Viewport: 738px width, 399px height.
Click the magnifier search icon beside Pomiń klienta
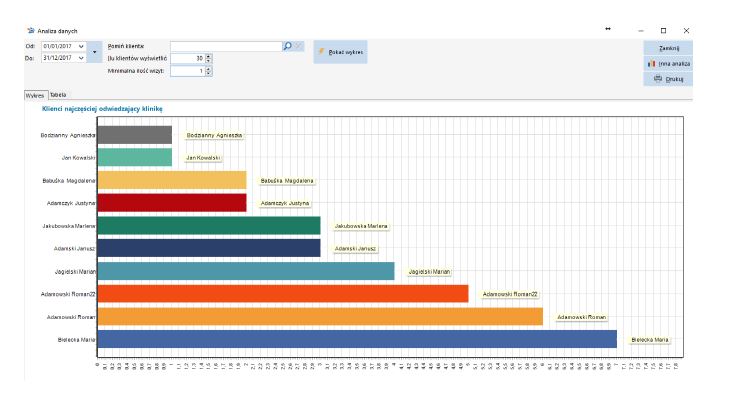point(287,46)
